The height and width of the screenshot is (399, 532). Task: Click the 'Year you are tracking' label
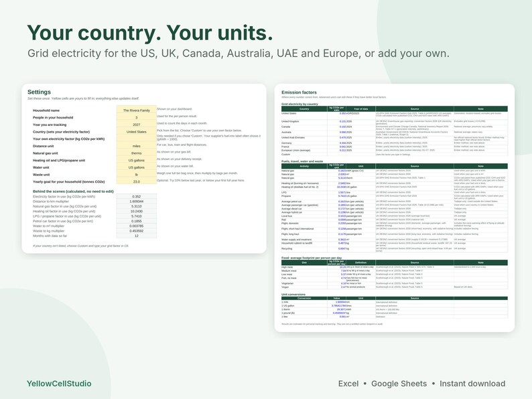[50, 125]
